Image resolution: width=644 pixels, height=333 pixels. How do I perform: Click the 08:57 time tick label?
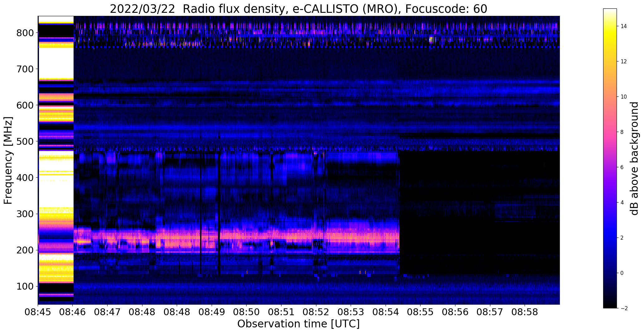click(490, 312)
